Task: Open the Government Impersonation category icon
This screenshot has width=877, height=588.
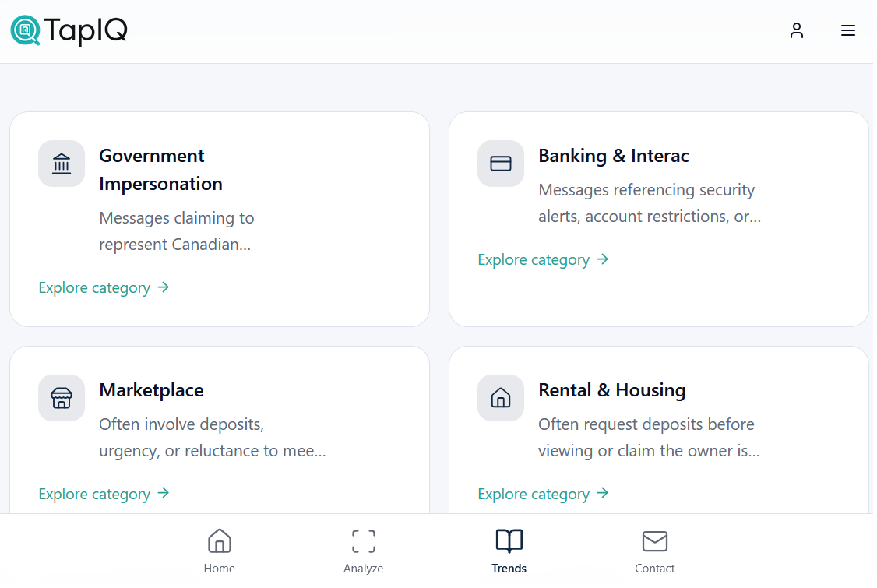Action: coord(62,164)
